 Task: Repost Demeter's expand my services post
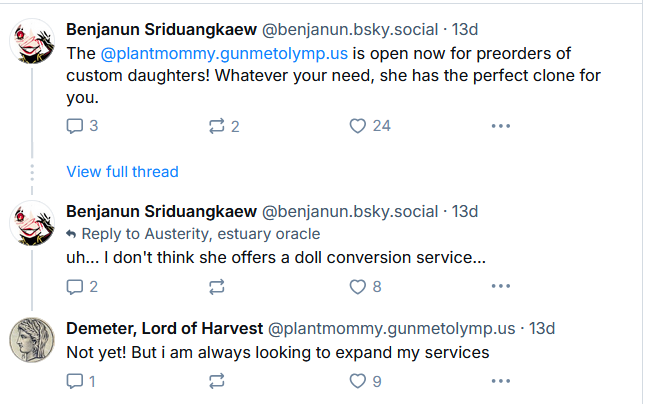click(217, 381)
